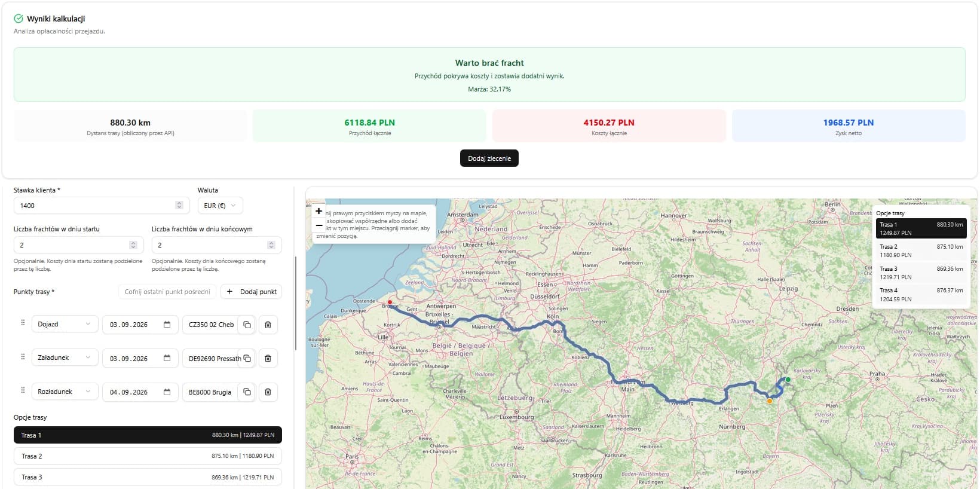Click the left form panel scrollbar
This screenshot has height=489, width=980.
click(296, 304)
